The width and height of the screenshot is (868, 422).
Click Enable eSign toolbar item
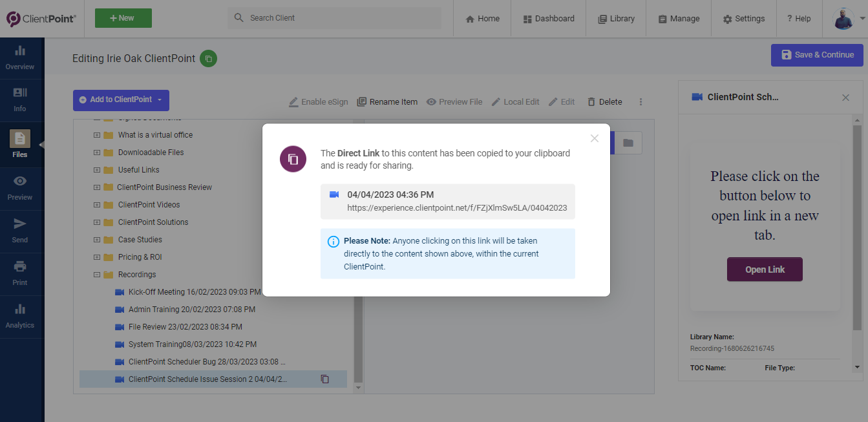pos(318,102)
